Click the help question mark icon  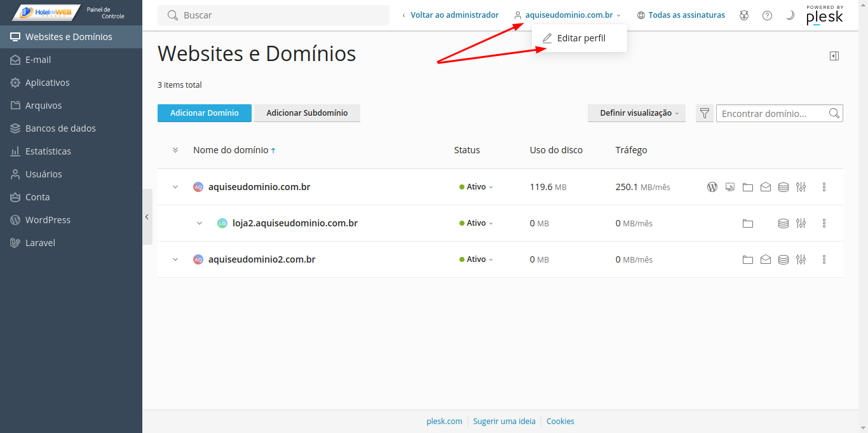pyautogui.click(x=767, y=15)
